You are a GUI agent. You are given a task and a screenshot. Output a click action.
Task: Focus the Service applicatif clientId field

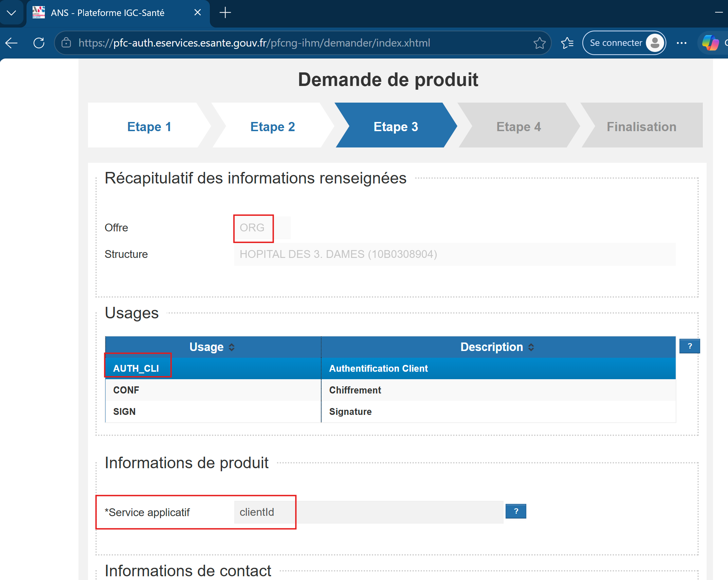pos(368,512)
